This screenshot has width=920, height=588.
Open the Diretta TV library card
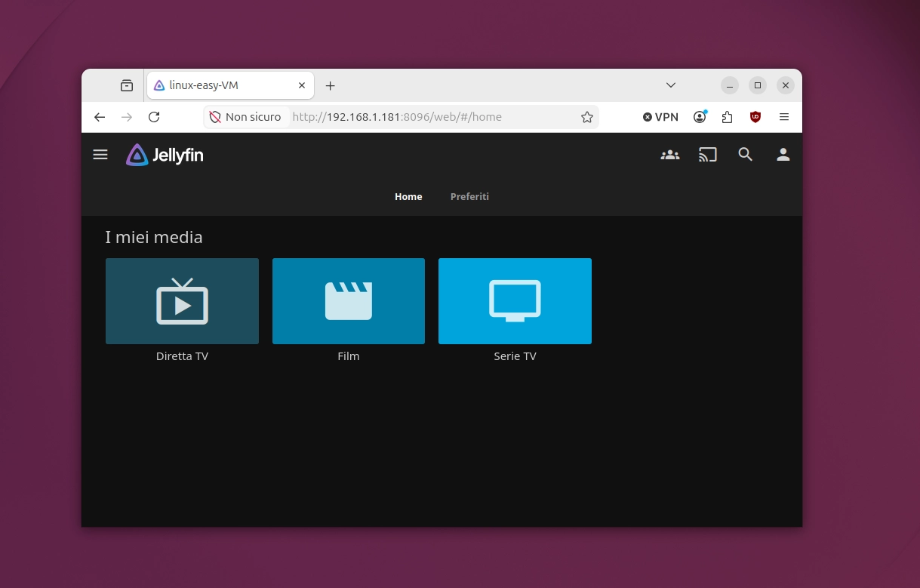182,301
